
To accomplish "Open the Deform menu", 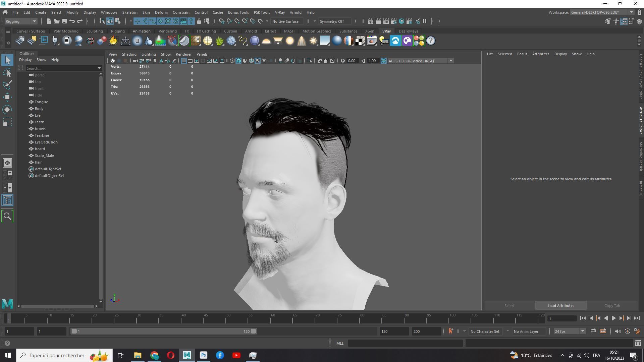I will tap(161, 12).
